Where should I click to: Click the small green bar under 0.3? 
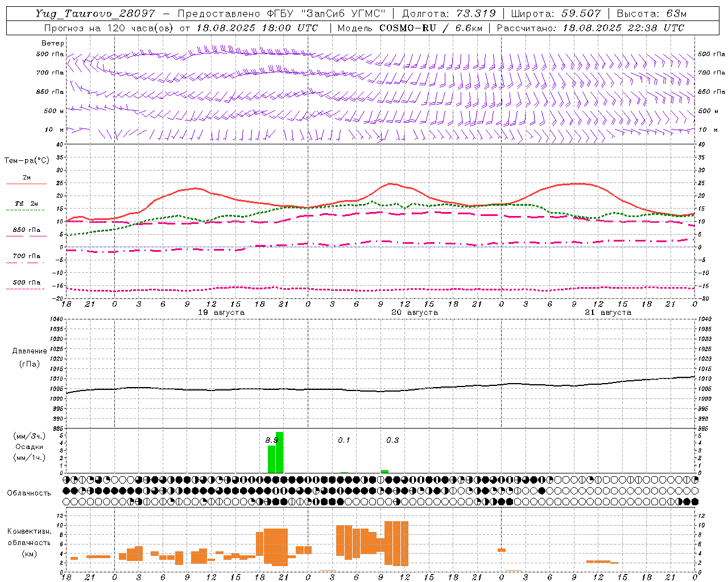click(384, 471)
